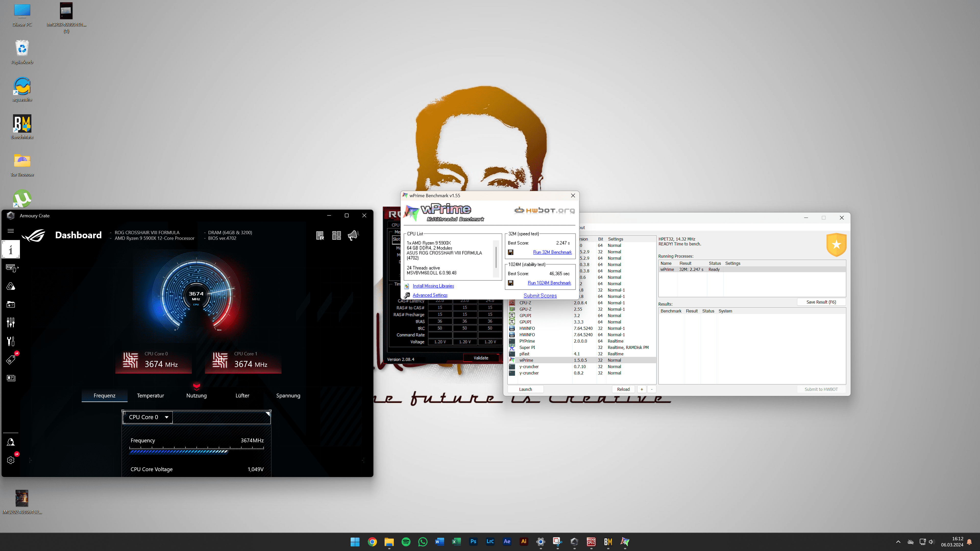Select the PYPrime row

coord(582,341)
